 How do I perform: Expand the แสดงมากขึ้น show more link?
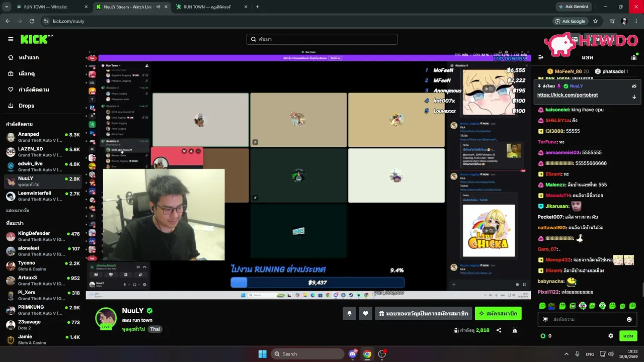(x=18, y=210)
